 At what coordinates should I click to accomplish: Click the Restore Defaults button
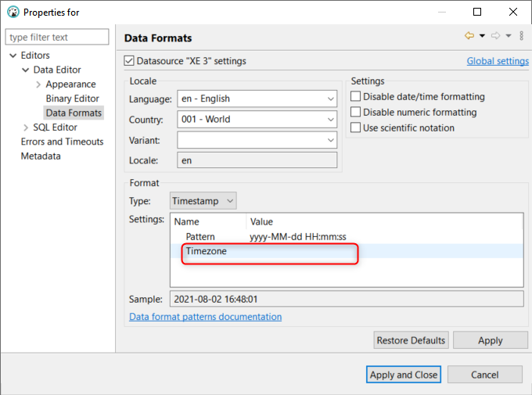tap(411, 340)
